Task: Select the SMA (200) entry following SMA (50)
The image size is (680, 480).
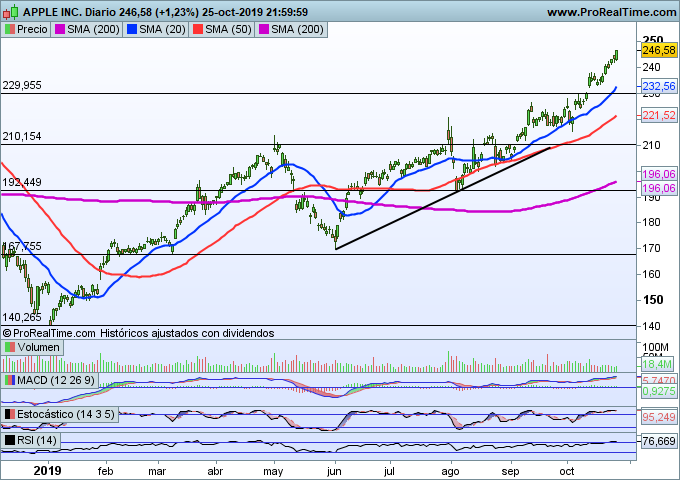Action: point(291,29)
